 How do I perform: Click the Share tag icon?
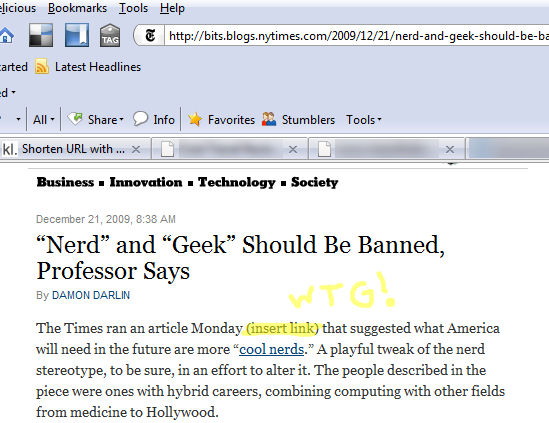[x=75, y=119]
